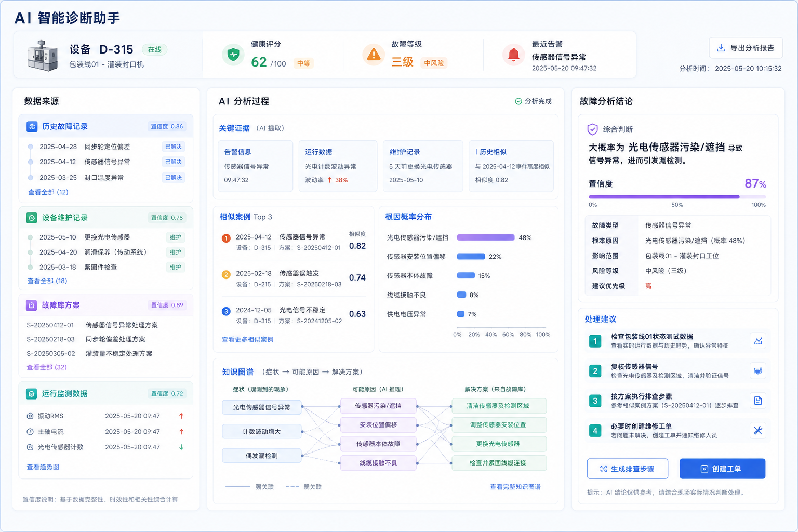798x532 pixels.
Task: Click the 故障库方案 section icon
Action: click(32, 305)
